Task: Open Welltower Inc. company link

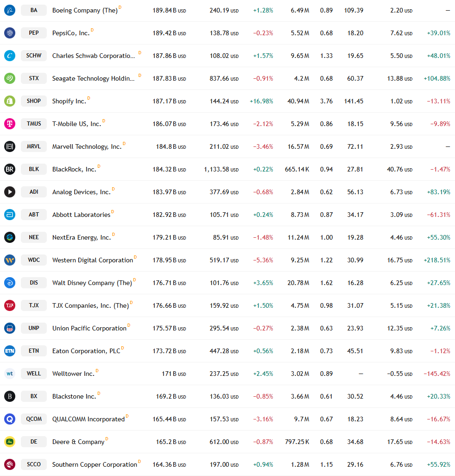Action: coord(73,374)
